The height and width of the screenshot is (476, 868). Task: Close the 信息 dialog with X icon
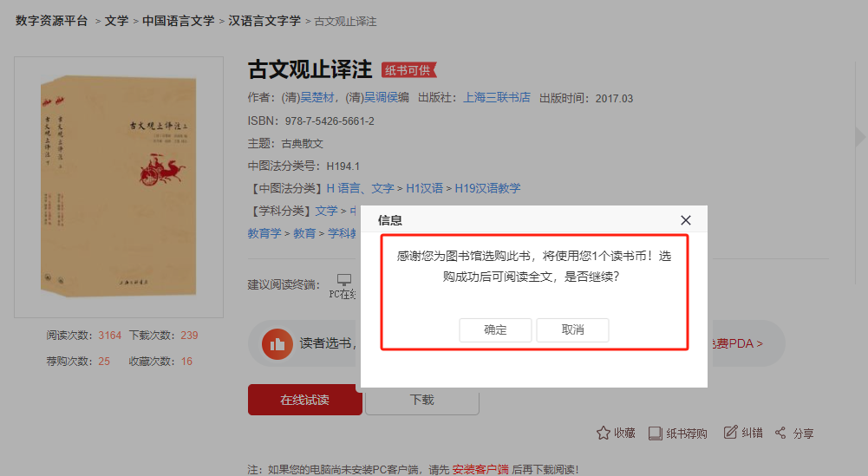[685, 220]
